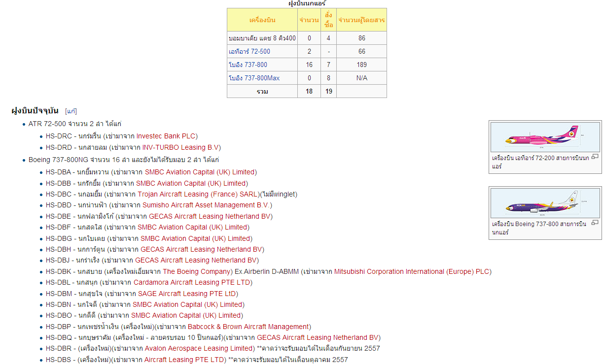Open SMBC Aviation Capital link in HS-DBO row

click(x=186, y=315)
